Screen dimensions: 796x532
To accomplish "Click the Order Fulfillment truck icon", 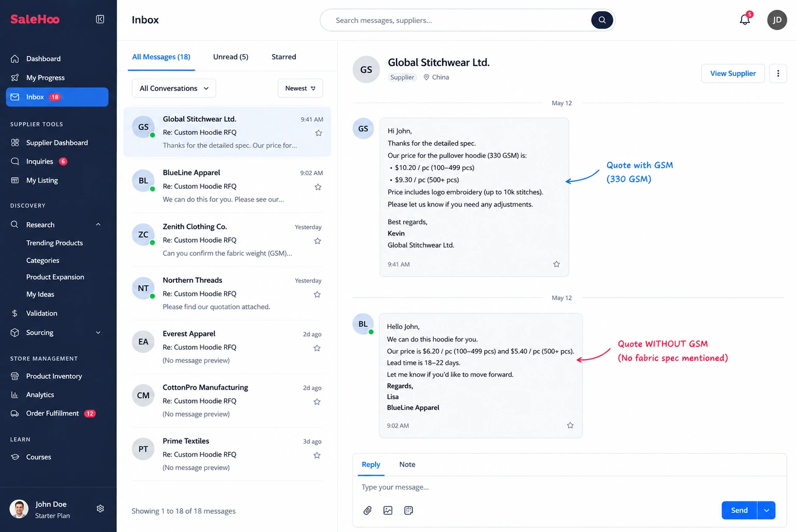I will 15,413.
